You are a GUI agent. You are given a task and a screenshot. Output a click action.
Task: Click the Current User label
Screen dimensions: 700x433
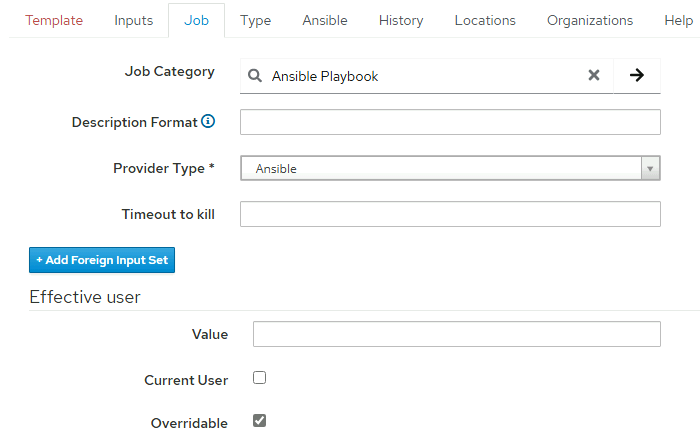pyautogui.click(x=186, y=380)
